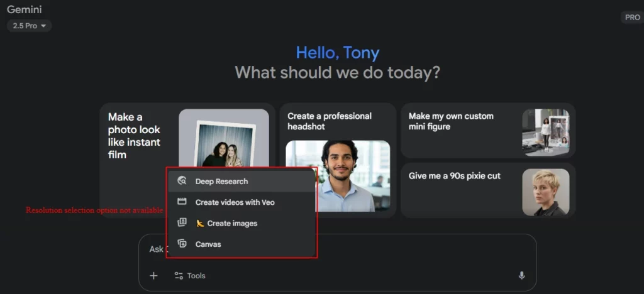Screen dimensions: 644x294
Task: Click the PRO badge
Action: pyautogui.click(x=632, y=17)
